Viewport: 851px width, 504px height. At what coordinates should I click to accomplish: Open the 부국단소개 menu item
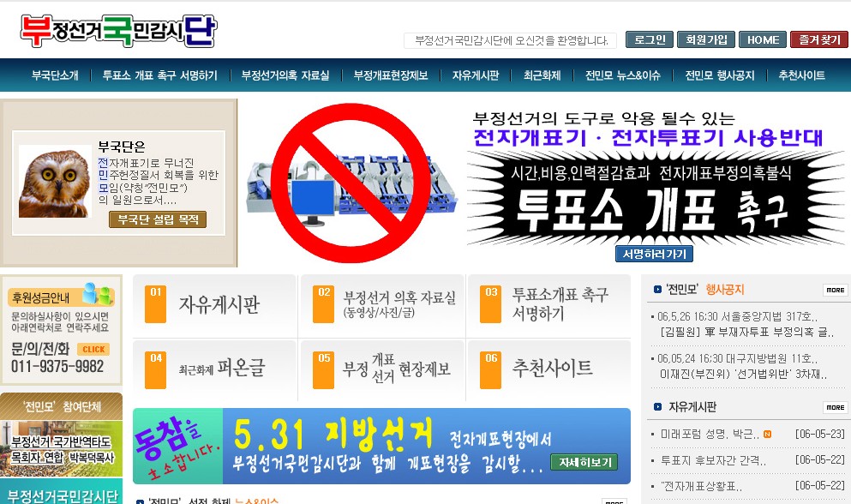pyautogui.click(x=55, y=75)
